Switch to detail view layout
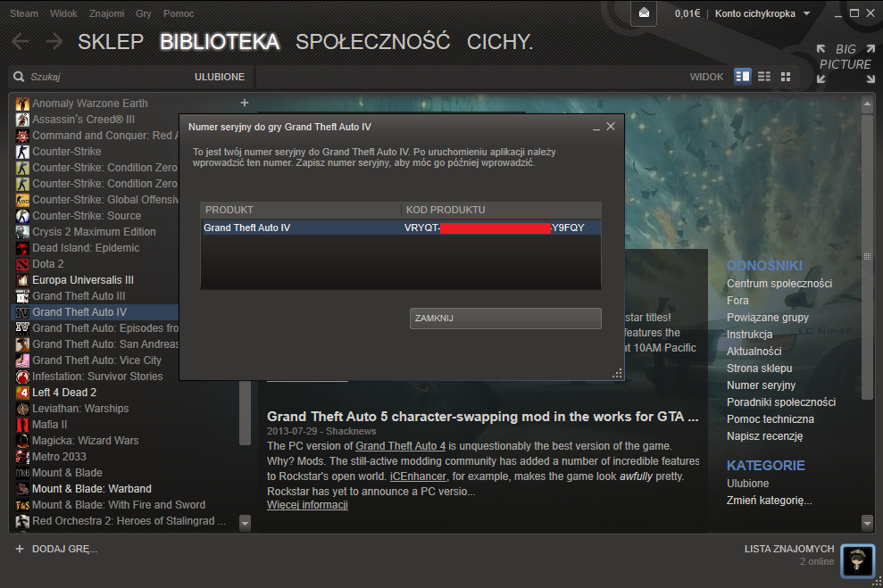 pos(743,77)
